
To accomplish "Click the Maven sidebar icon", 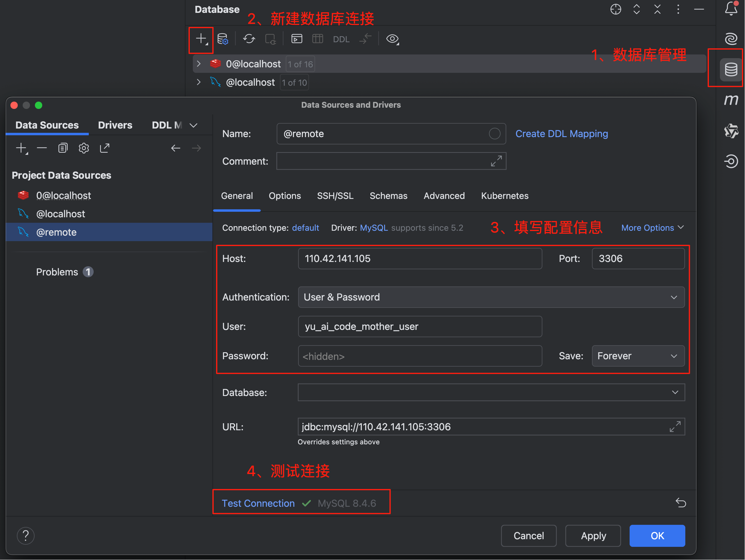I will click(x=731, y=100).
